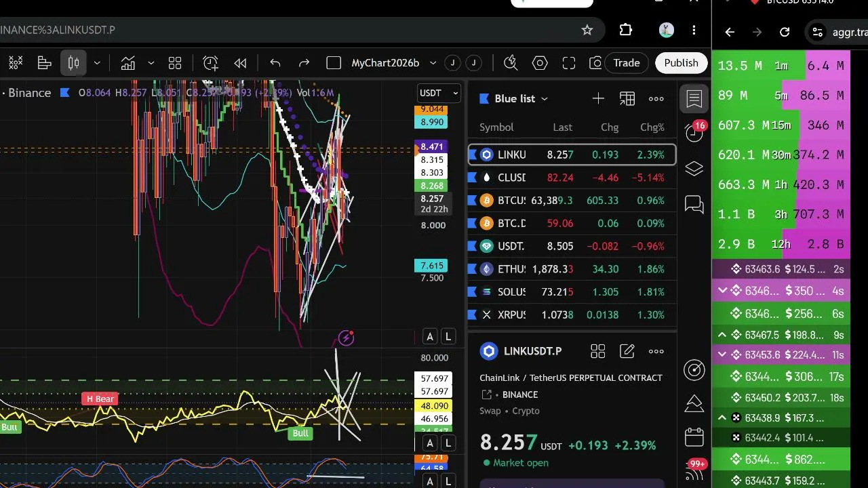Open notifications feed with 99+ badge
Image resolution: width=868 pixels, height=488 pixels.
coord(696,470)
